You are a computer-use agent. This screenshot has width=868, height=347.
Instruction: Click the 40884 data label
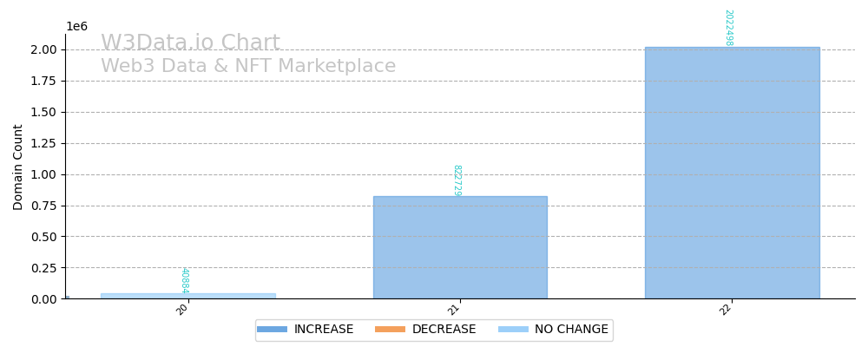point(184,280)
